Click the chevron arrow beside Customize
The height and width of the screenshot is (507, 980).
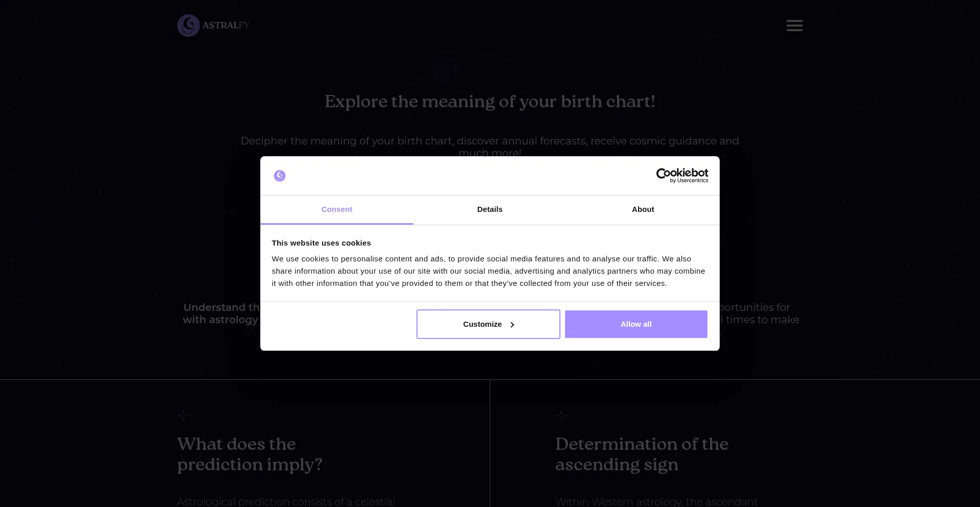(x=512, y=325)
